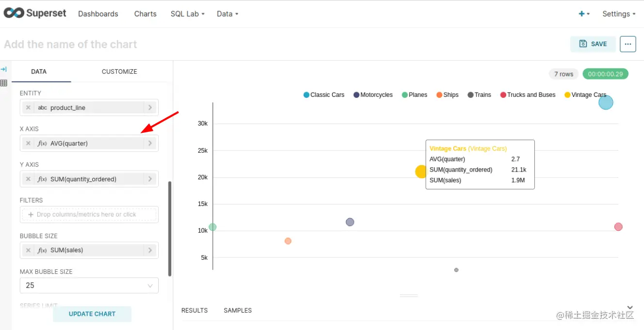Click the query time 00:00:00.29 badge
Viewport: 644px width, 330px height.
coord(605,74)
